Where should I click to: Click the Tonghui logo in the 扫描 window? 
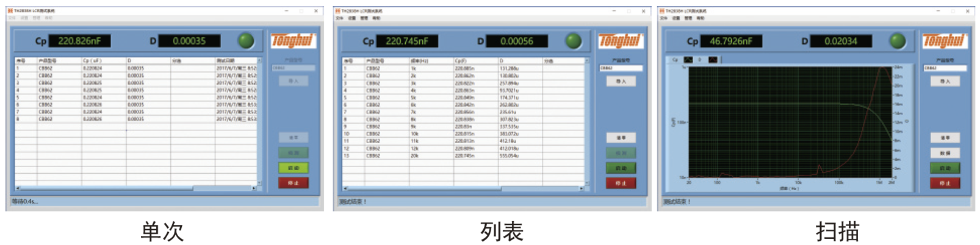[x=943, y=41]
